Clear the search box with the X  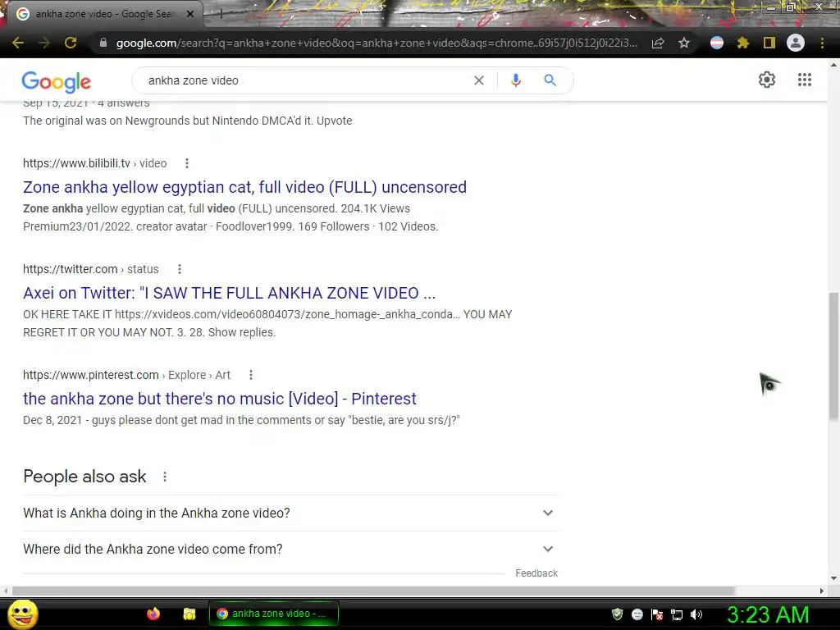[479, 80]
